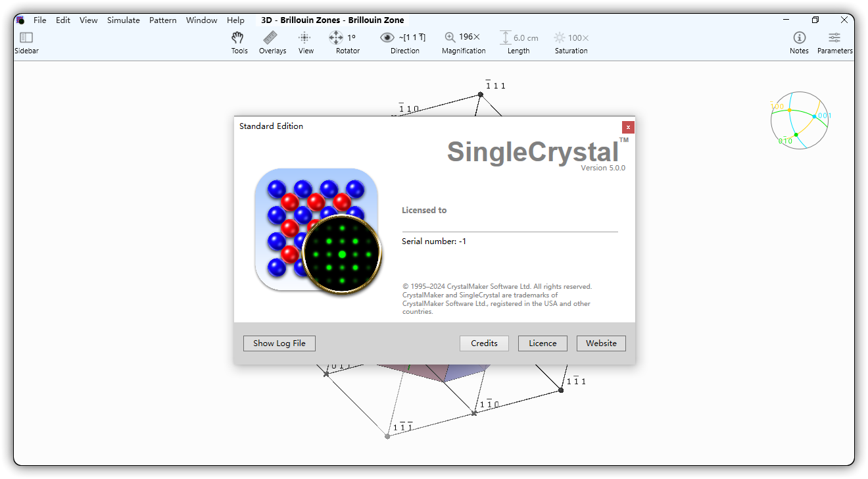
Task: Click the bottom vertex of the Brillouin zone
Action: (x=387, y=436)
